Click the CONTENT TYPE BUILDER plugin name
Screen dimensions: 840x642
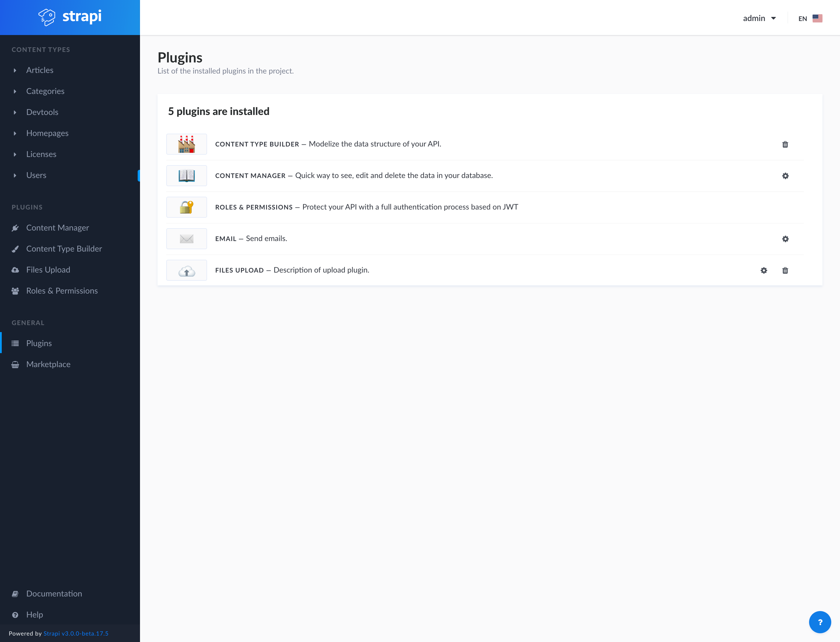(257, 144)
